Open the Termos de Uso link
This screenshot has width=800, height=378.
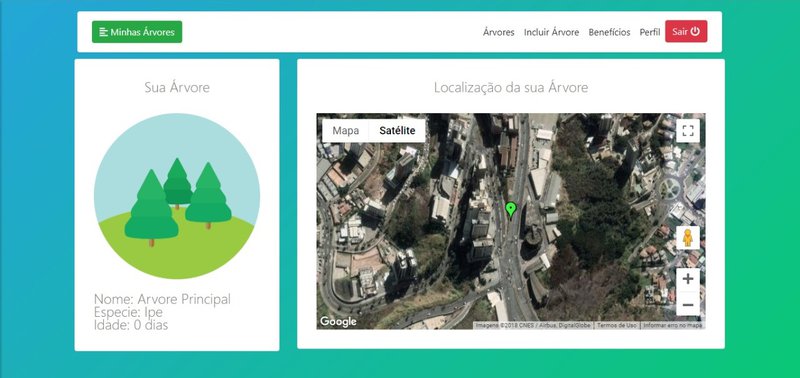click(x=617, y=325)
